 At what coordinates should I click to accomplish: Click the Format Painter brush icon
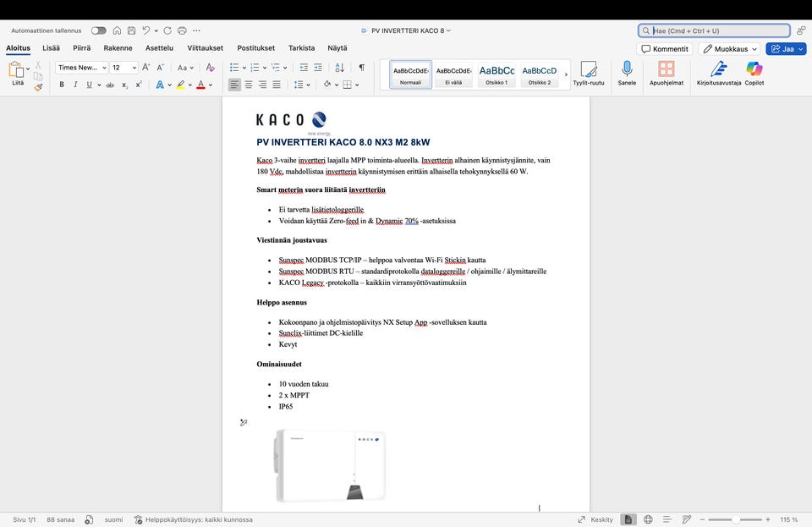pos(38,87)
